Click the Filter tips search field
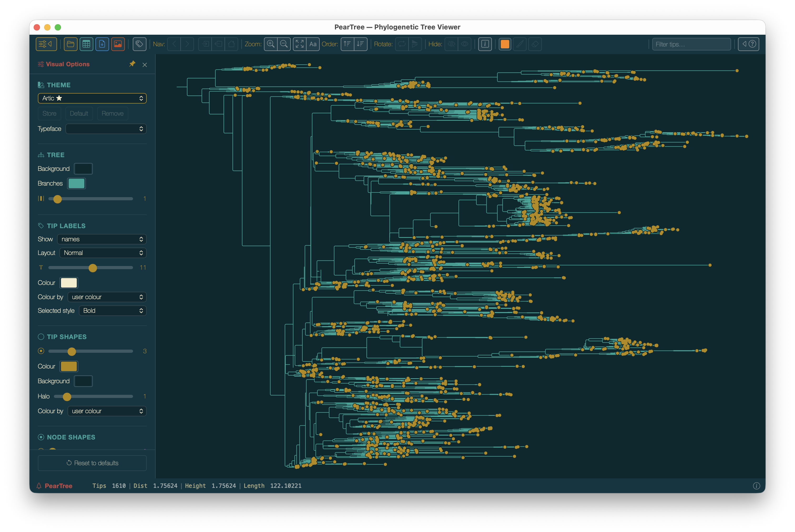 click(691, 44)
